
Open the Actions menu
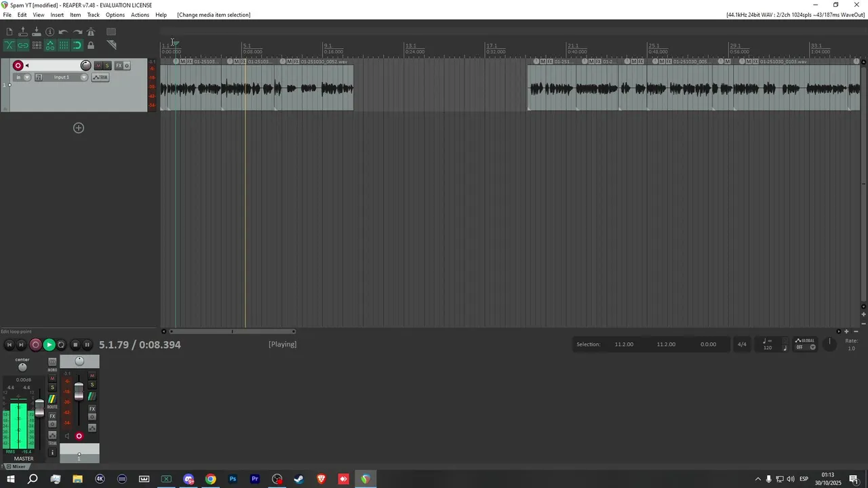pos(140,15)
